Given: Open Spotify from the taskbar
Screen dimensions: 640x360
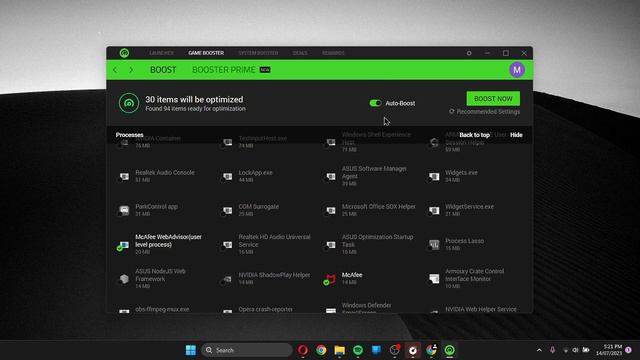Looking at the screenshot, I should click(x=358, y=350).
